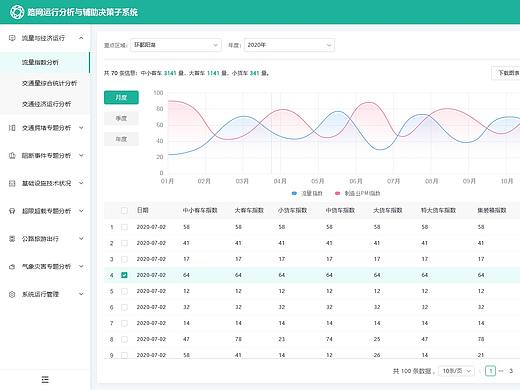Viewport: 520px width, 390px height.
Task: Toggle the pink legend marker below the chart
Action: [338, 193]
